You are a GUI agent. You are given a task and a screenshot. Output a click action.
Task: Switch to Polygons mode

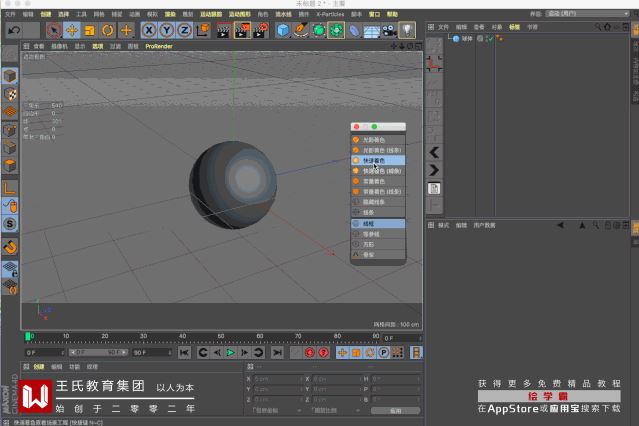pyautogui.click(x=10, y=166)
